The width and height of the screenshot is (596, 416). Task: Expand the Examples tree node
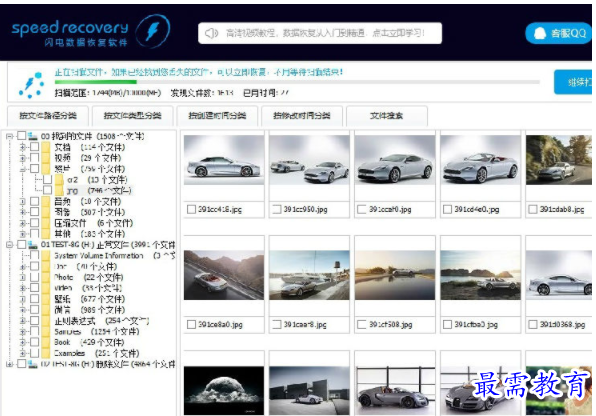coord(23,353)
